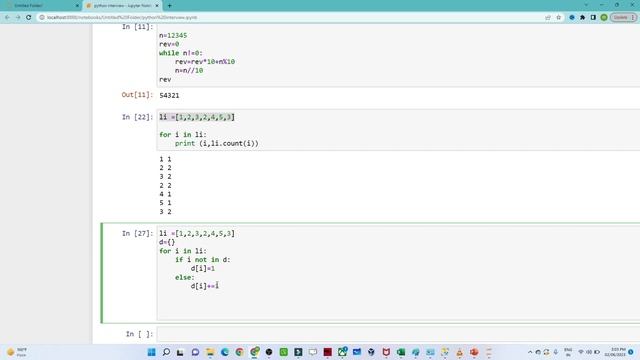Show hidden system tray icons

pos(530,352)
